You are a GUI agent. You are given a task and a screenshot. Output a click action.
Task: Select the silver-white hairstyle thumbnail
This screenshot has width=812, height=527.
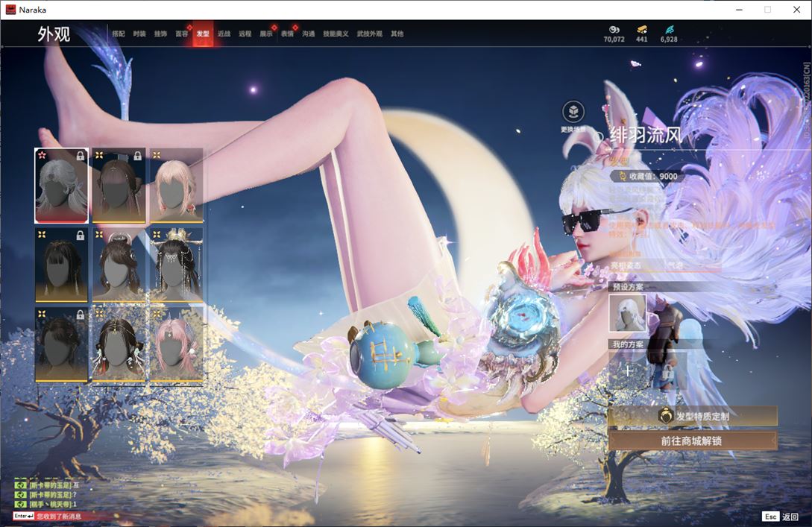click(62, 186)
